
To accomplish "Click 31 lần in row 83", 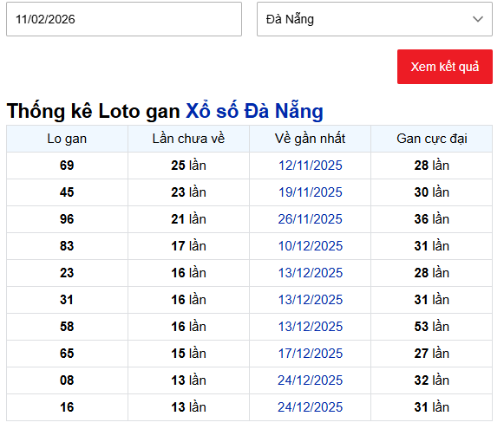I will click(x=432, y=246).
